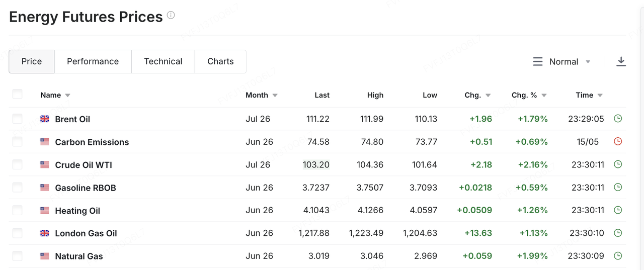Screen dimensions: 644x270
Task: Sort by the Chg. % column header
Action: (x=529, y=95)
